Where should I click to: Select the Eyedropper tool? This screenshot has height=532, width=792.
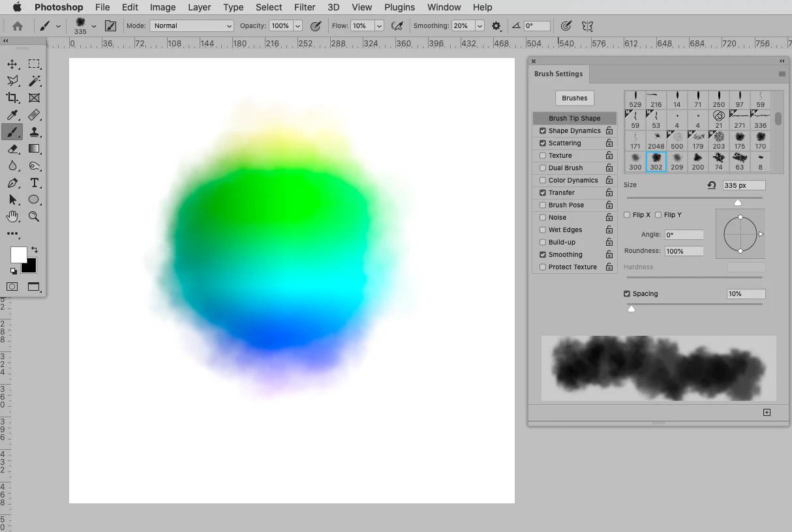coord(12,115)
